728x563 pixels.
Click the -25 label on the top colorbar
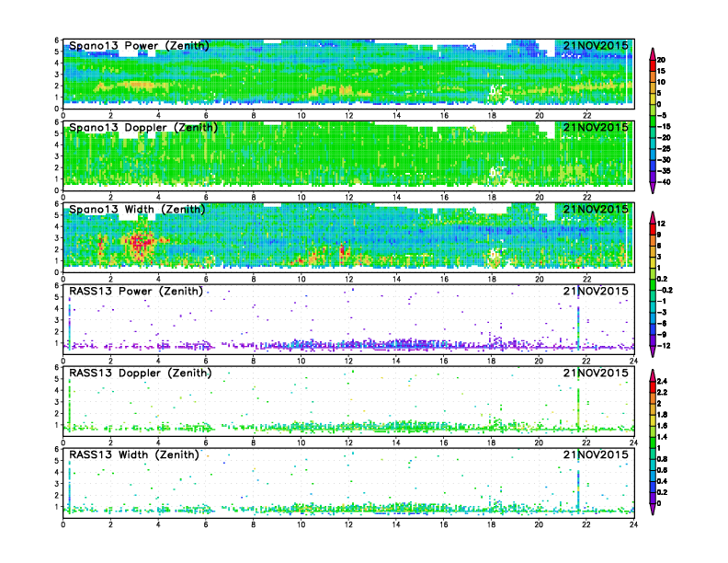pos(664,149)
